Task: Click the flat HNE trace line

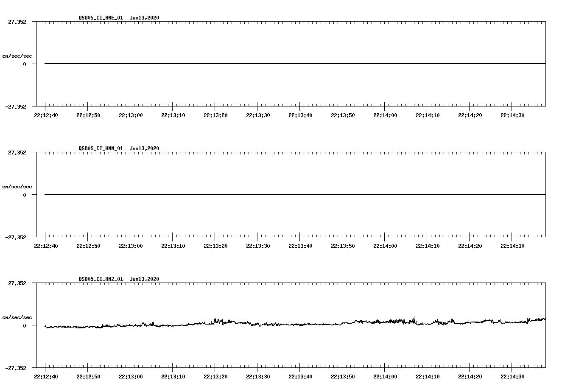Action: pyautogui.click(x=295, y=64)
